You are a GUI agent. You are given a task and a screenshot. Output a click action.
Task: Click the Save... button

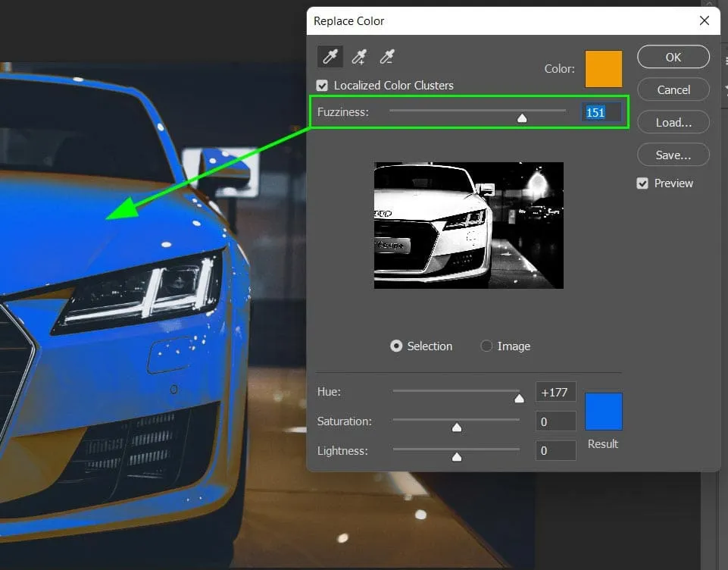(x=673, y=155)
